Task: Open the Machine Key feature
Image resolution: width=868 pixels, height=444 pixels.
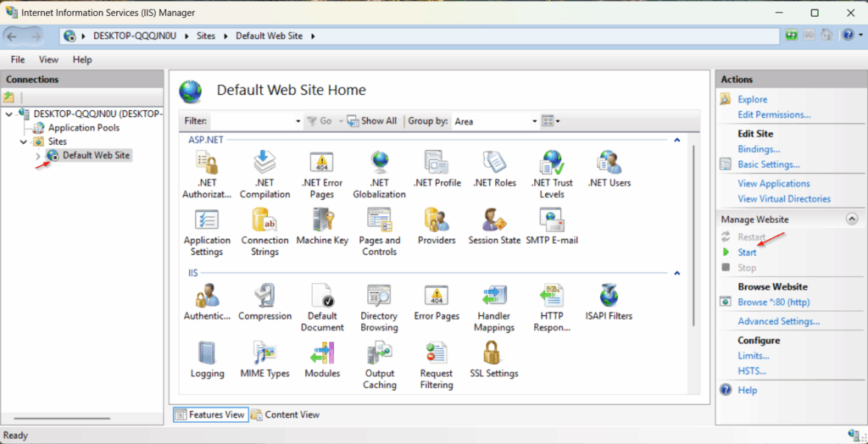Action: click(322, 226)
